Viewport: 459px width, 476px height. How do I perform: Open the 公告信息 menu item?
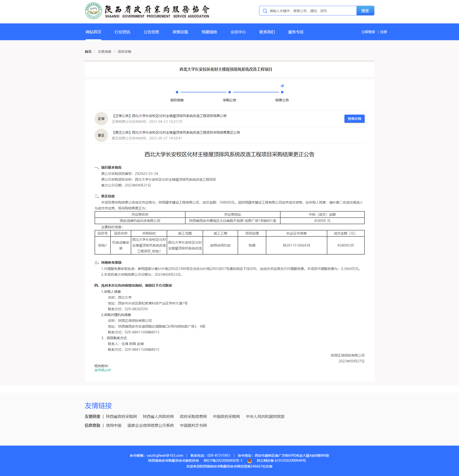point(151,32)
